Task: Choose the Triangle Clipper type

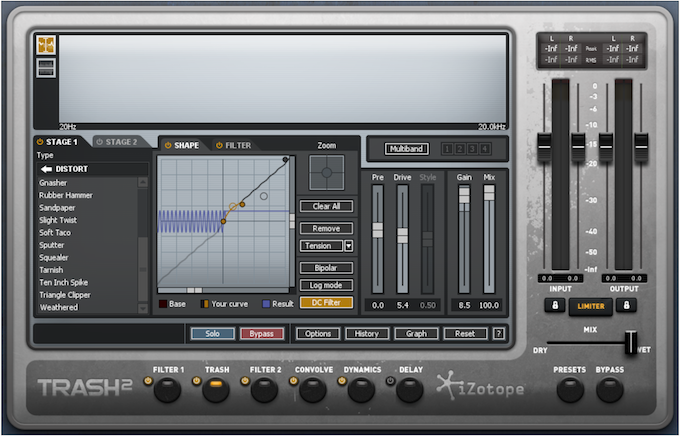Action: click(65, 295)
